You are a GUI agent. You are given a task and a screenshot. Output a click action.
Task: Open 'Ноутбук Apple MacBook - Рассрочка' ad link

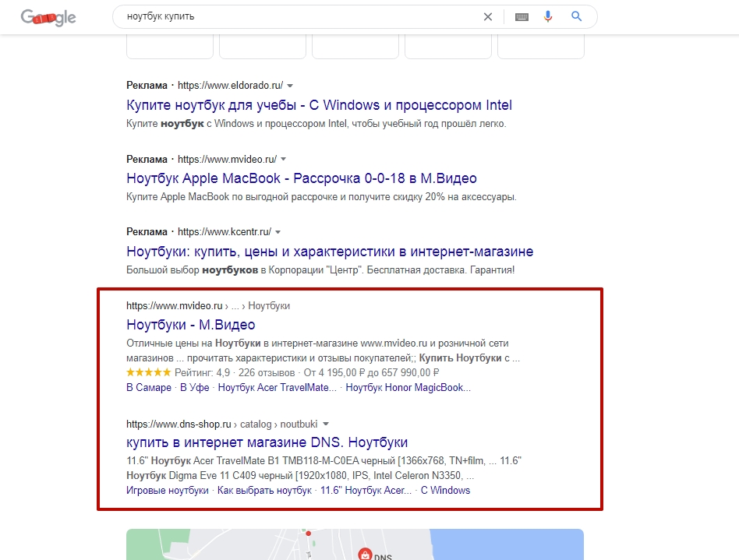click(302, 178)
